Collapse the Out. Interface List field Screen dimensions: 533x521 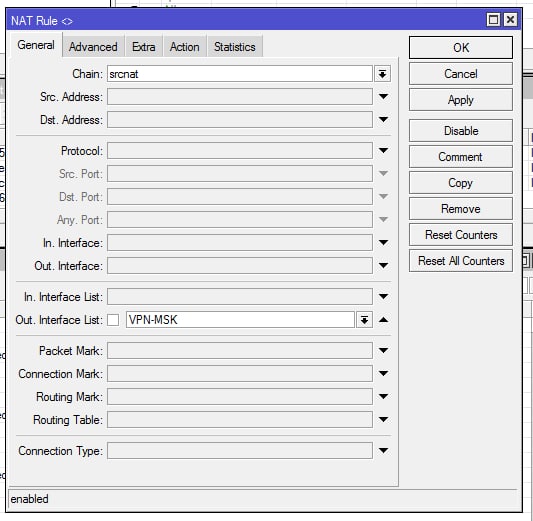383,319
